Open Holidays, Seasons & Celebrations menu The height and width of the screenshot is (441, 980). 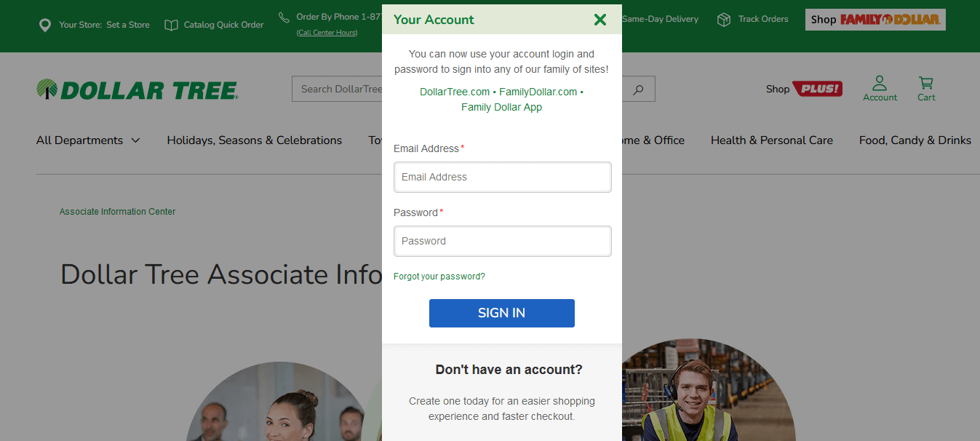[254, 140]
